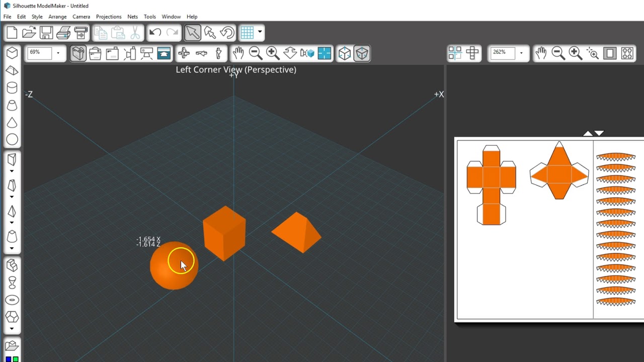Edit the 69% zoom field in 3D view
The height and width of the screenshot is (362, 644).
40,53
